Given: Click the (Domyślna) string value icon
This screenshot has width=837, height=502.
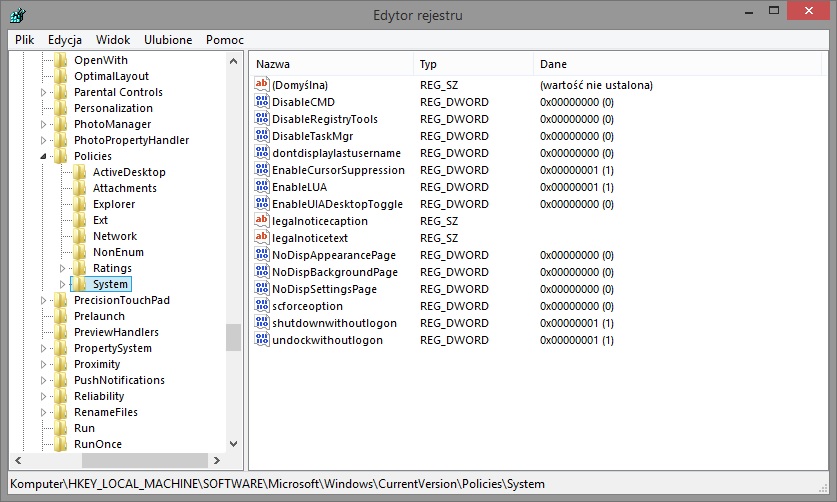Looking at the screenshot, I should (x=262, y=84).
